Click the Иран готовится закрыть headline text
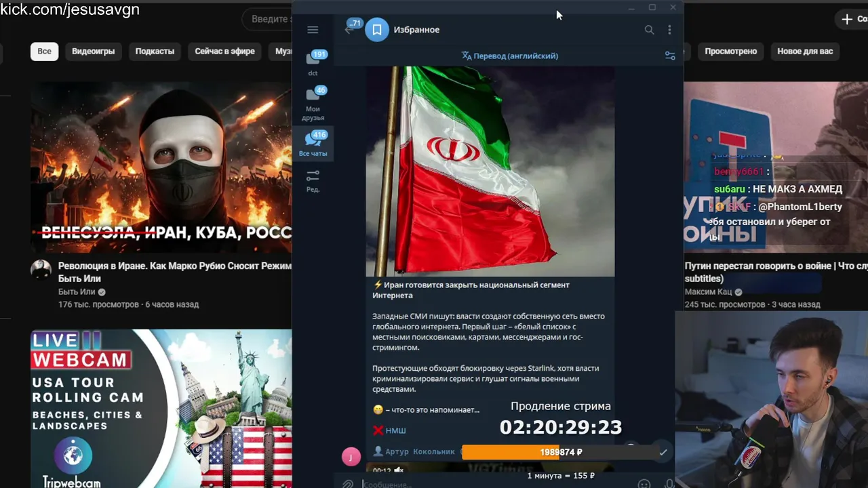The image size is (868, 488). pyautogui.click(x=471, y=290)
